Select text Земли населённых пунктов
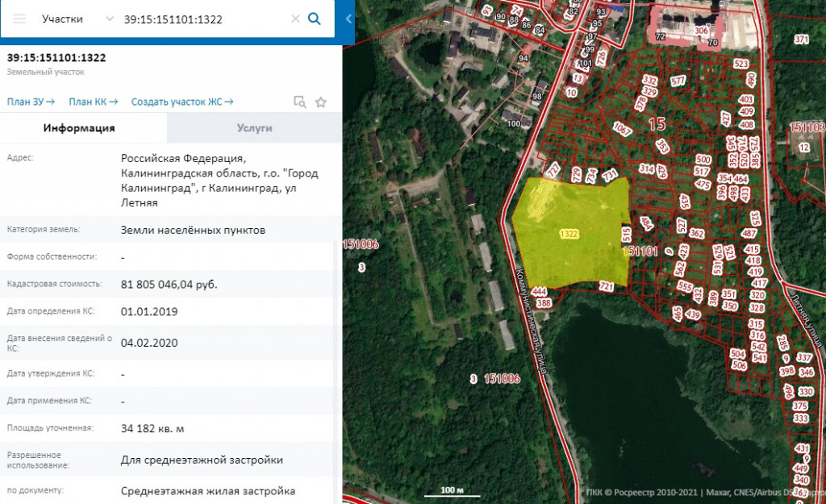Screen dimensions: 826x504 pyautogui.click(x=193, y=230)
